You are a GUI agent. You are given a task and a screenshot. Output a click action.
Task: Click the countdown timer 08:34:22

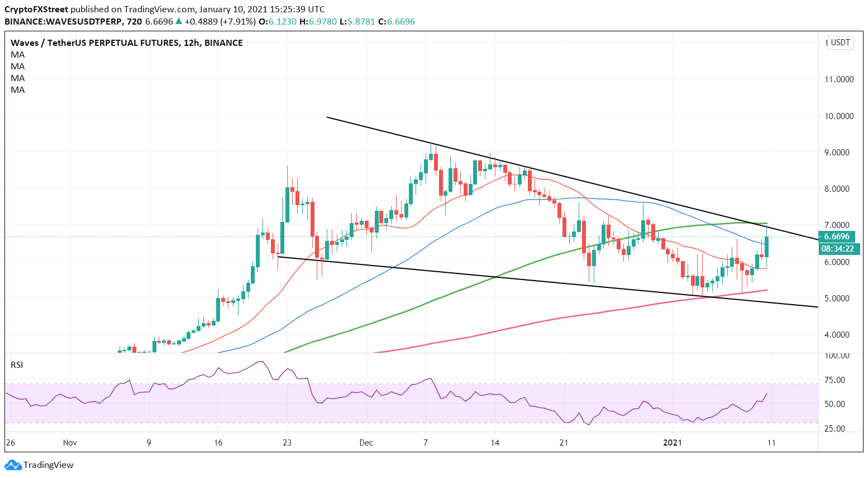click(839, 249)
